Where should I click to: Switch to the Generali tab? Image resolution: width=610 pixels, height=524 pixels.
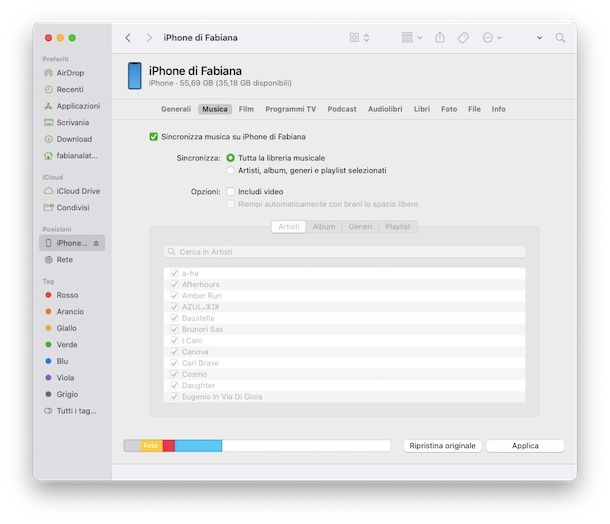pos(176,109)
